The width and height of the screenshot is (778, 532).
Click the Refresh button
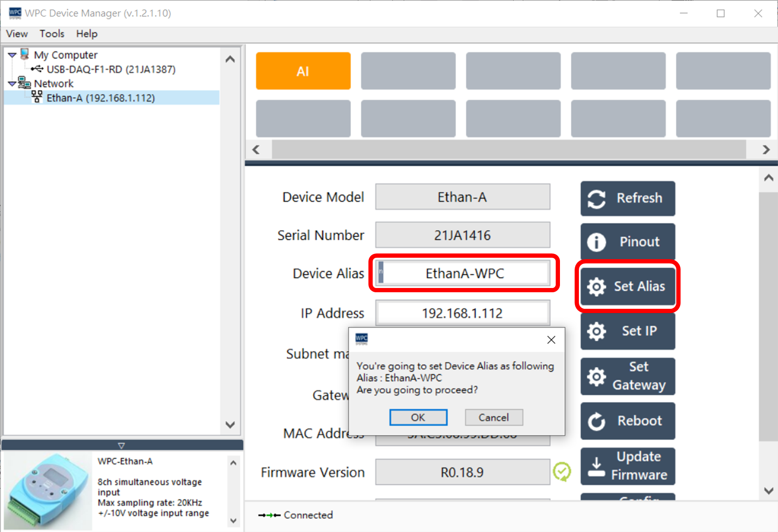click(x=627, y=198)
